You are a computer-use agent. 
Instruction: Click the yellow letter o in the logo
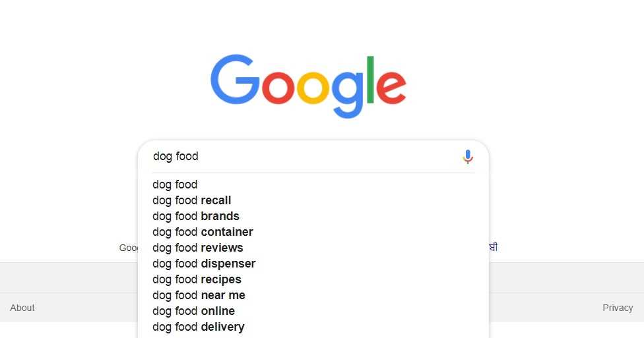coord(313,88)
